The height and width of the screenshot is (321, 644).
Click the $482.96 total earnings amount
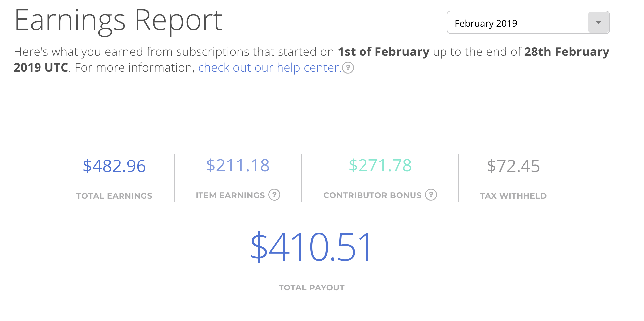click(x=114, y=166)
